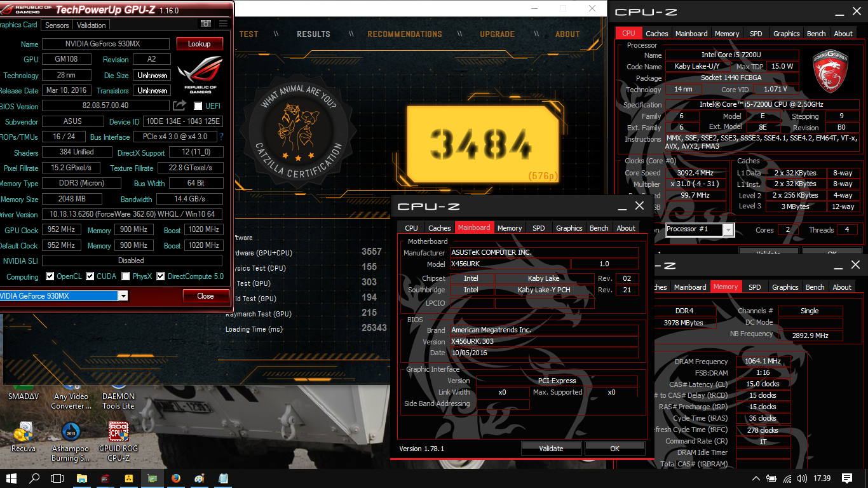868x488 pixels.
Task: Open Memory tab in the middle CPU-Z window
Action: [510, 228]
